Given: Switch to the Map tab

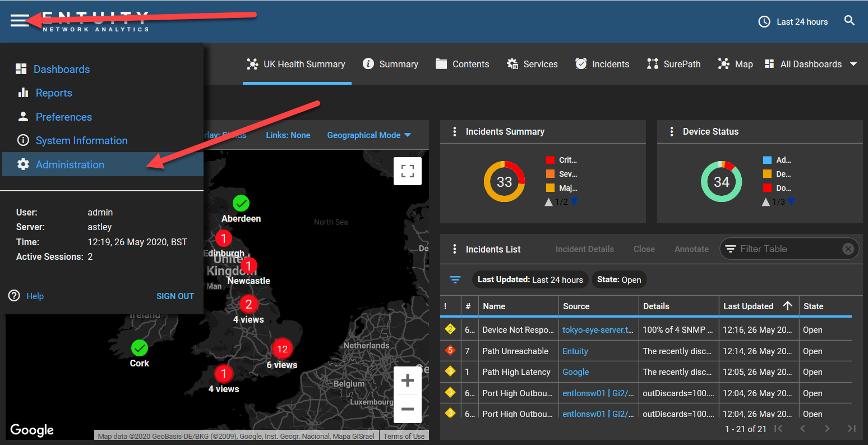Looking at the screenshot, I should click(x=735, y=64).
